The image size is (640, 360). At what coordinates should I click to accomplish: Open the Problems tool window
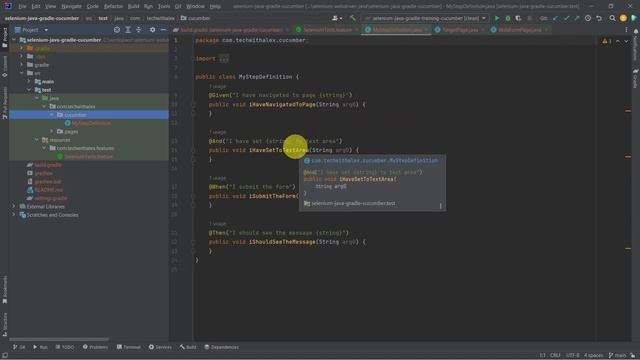coord(96,347)
